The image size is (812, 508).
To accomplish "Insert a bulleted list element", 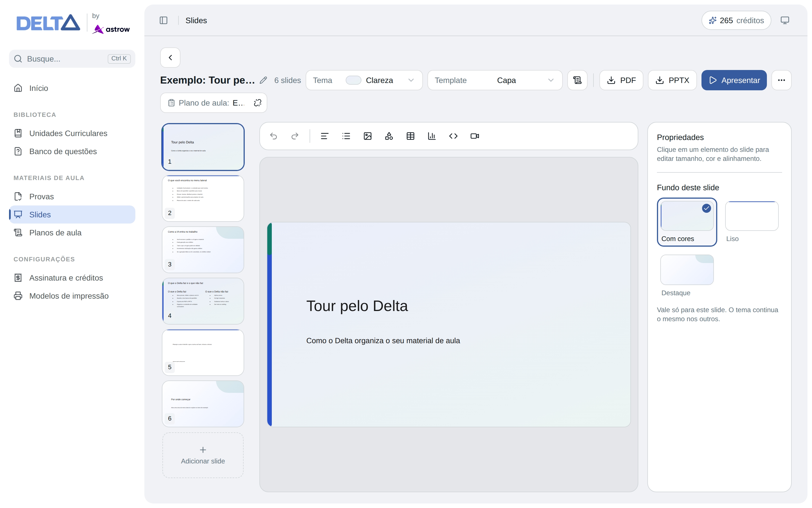I will pos(346,136).
